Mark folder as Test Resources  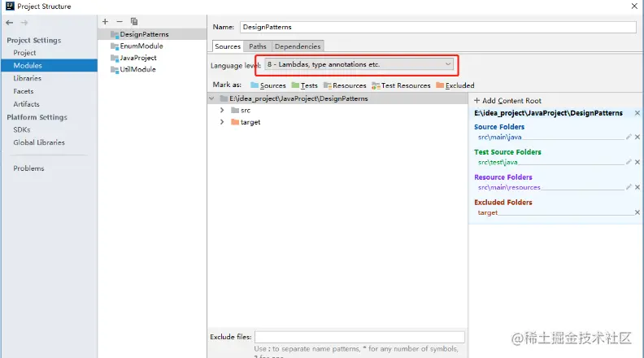pos(401,85)
